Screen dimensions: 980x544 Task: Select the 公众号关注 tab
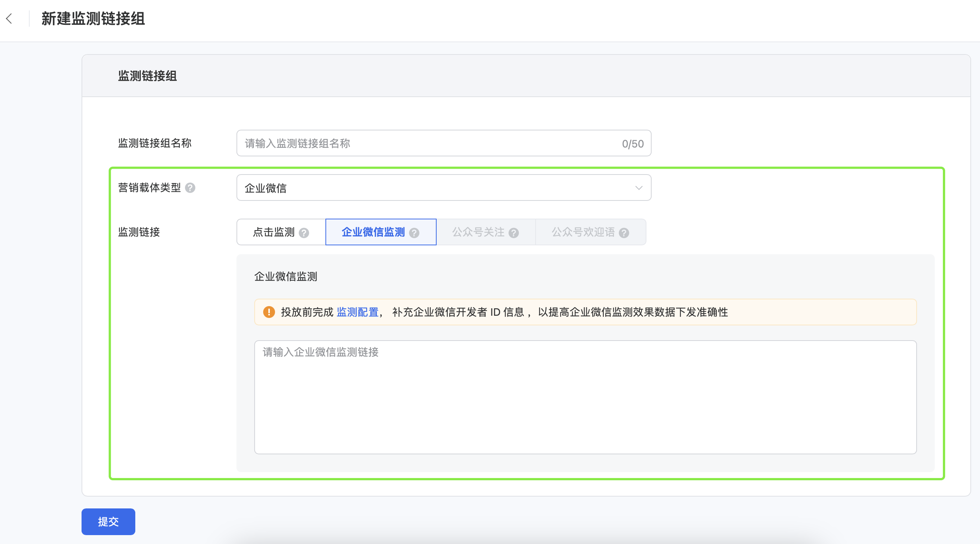(x=486, y=232)
